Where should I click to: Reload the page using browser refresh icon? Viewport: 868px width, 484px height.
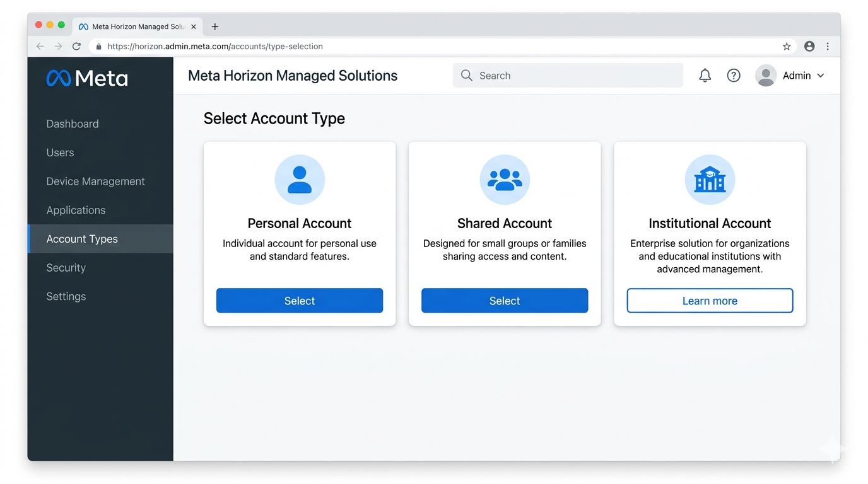[76, 47]
